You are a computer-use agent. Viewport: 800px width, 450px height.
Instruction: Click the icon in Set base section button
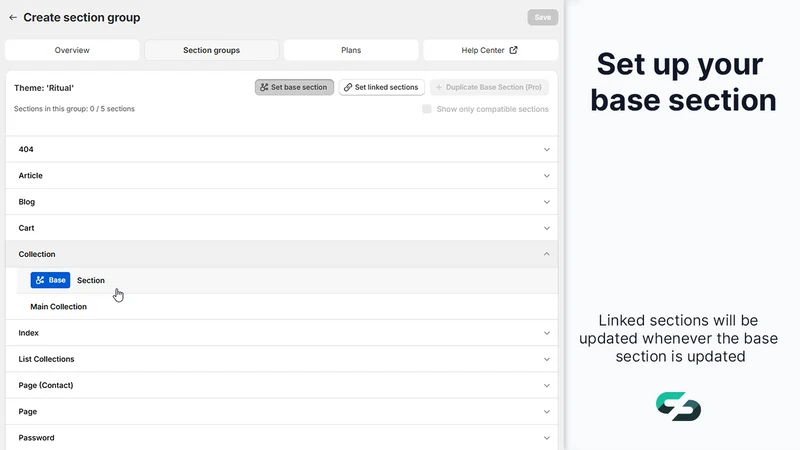pyautogui.click(x=264, y=87)
